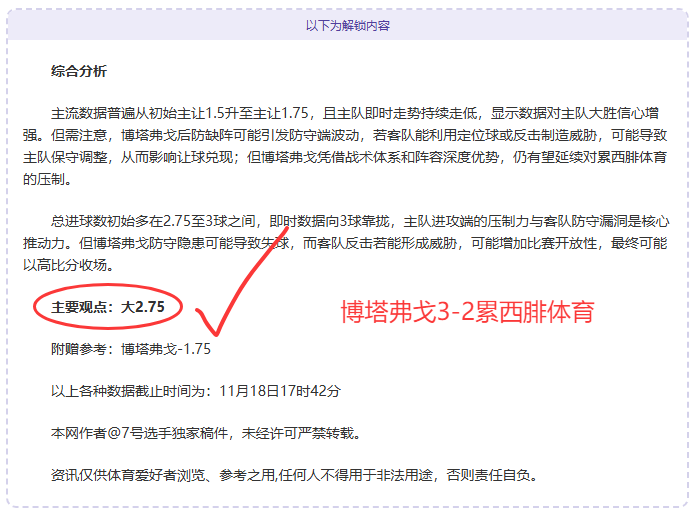Click the timestamp "11月18日17时42分"

pyautogui.click(x=278, y=391)
